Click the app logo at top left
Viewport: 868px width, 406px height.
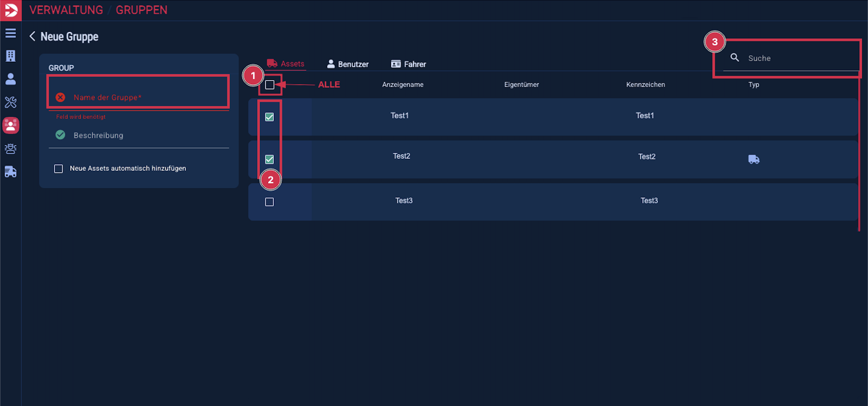[x=11, y=10]
